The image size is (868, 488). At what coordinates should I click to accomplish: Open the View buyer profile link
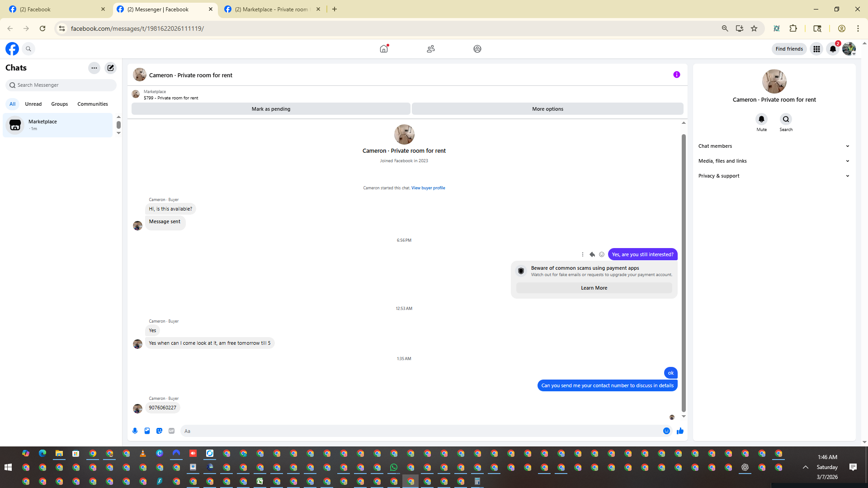coord(428,188)
